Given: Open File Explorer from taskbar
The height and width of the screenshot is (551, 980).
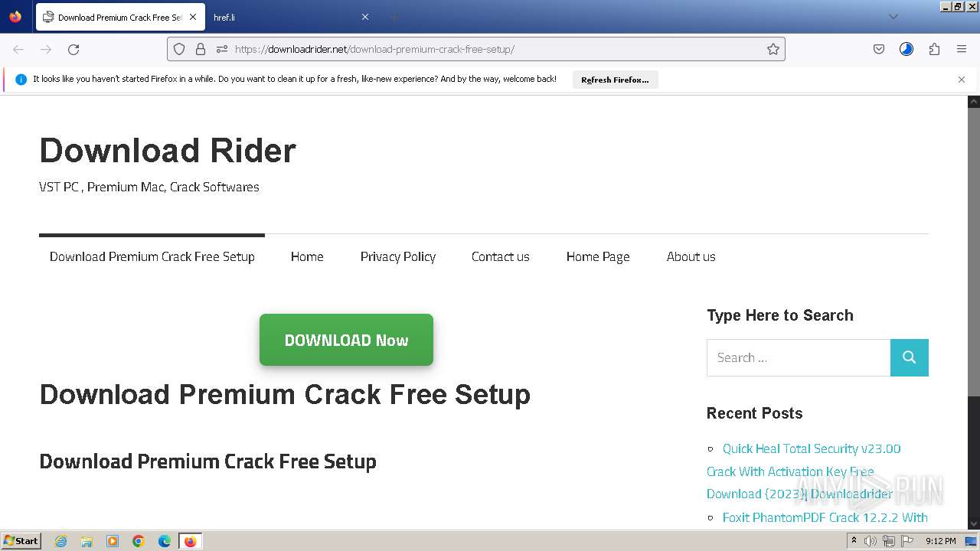Looking at the screenshot, I should pos(87,541).
